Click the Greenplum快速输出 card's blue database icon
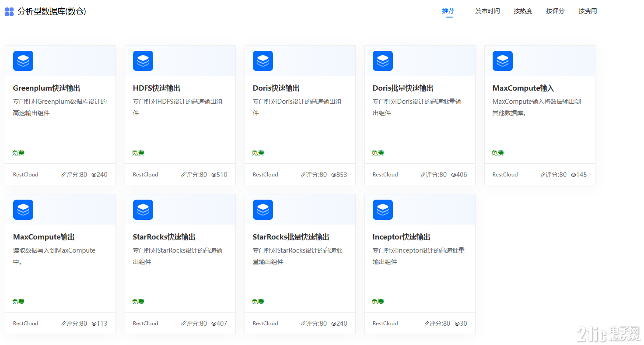Screen dimensions: 644x345 (x=23, y=61)
